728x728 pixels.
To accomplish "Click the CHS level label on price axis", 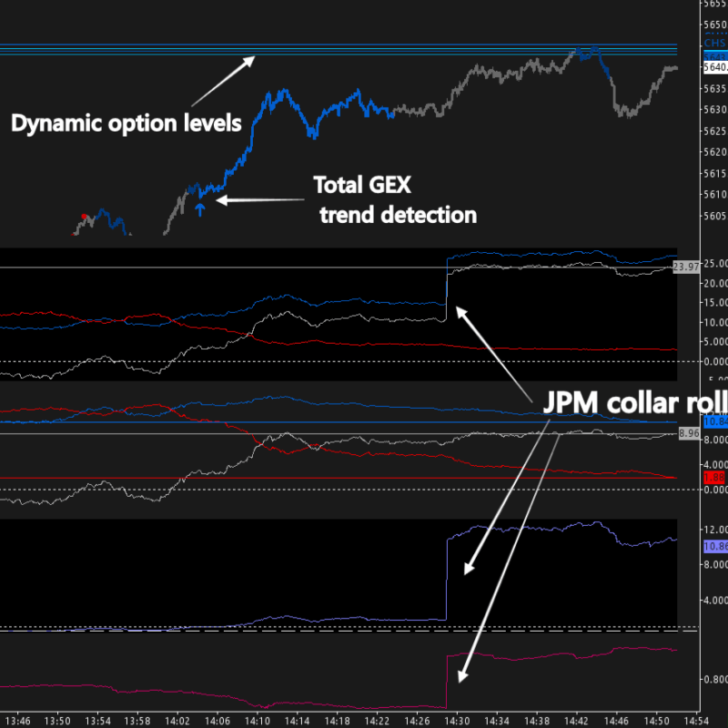I will [x=714, y=43].
